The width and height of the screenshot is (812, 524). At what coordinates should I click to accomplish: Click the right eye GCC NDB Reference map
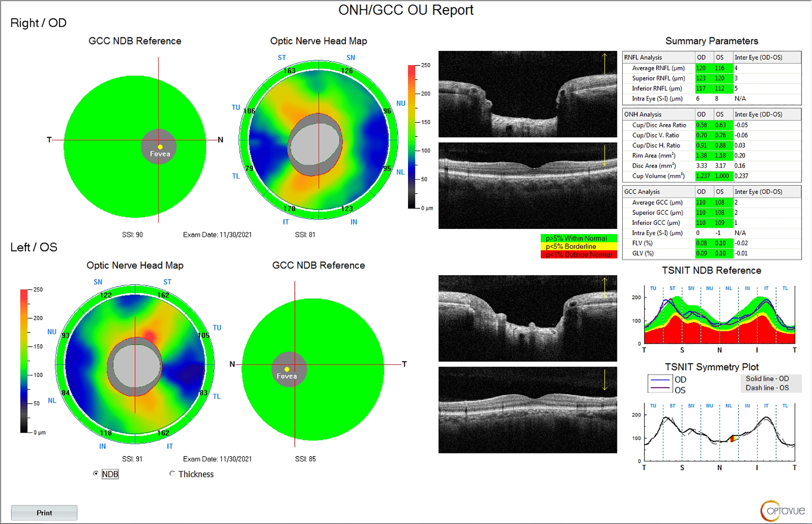135,146
